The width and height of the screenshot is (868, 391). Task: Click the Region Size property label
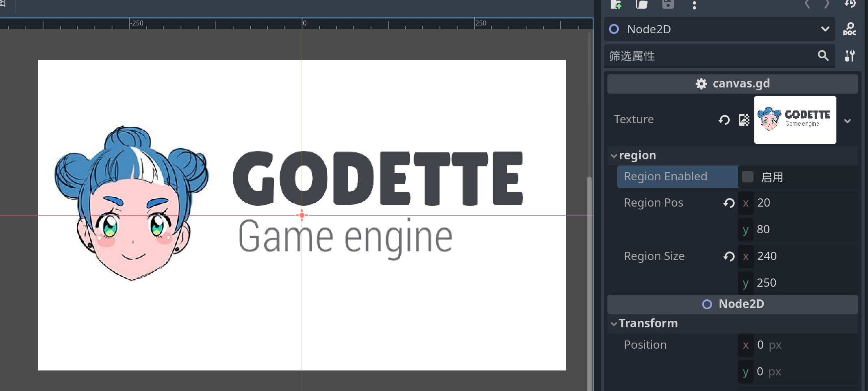pos(654,256)
